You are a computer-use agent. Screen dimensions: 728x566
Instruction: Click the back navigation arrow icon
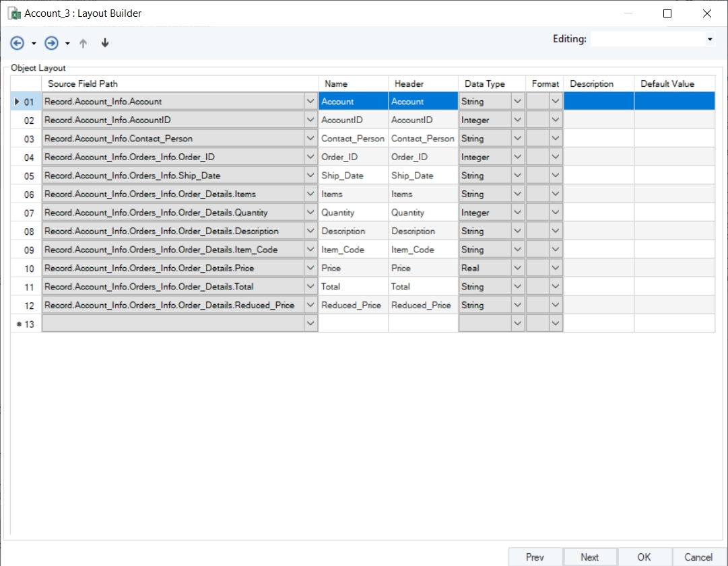pos(18,43)
